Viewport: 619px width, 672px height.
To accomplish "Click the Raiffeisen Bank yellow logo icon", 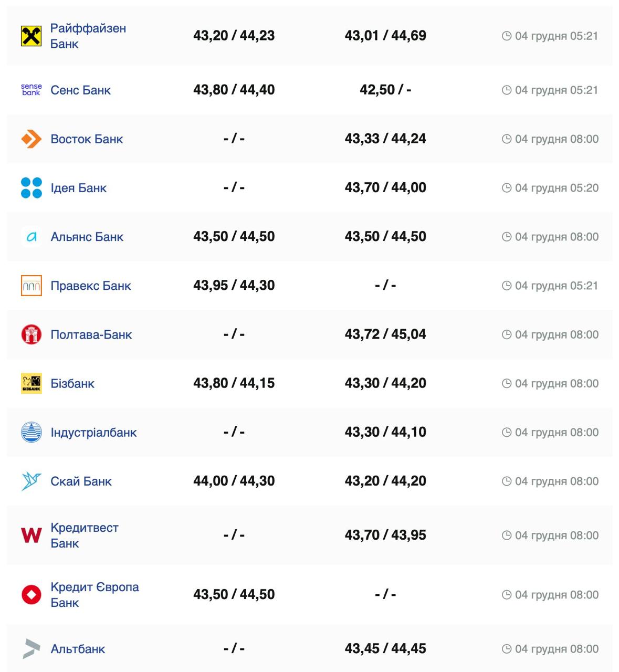I will [x=31, y=36].
